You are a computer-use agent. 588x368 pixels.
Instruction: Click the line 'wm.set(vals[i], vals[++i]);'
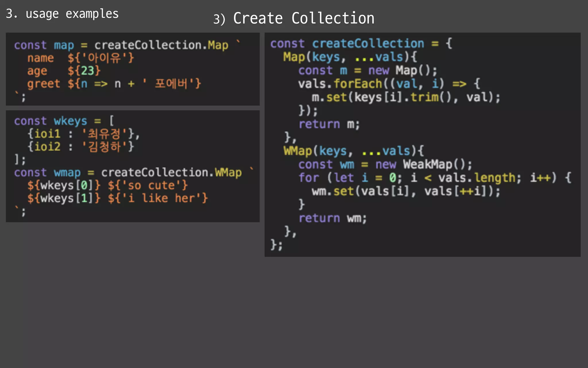tap(406, 191)
